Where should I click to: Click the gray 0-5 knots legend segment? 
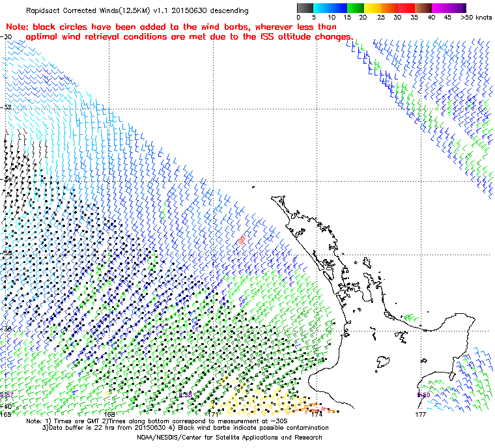coord(305,8)
